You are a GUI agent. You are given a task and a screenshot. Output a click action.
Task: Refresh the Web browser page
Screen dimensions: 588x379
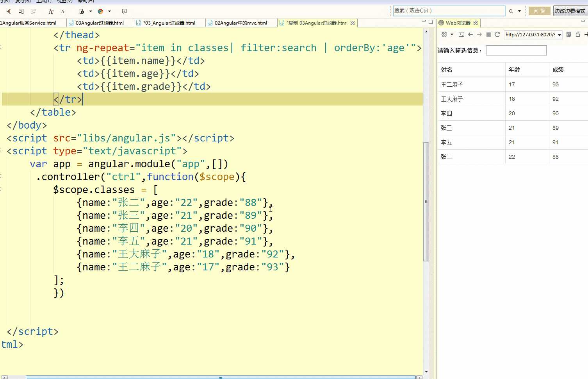[497, 34]
